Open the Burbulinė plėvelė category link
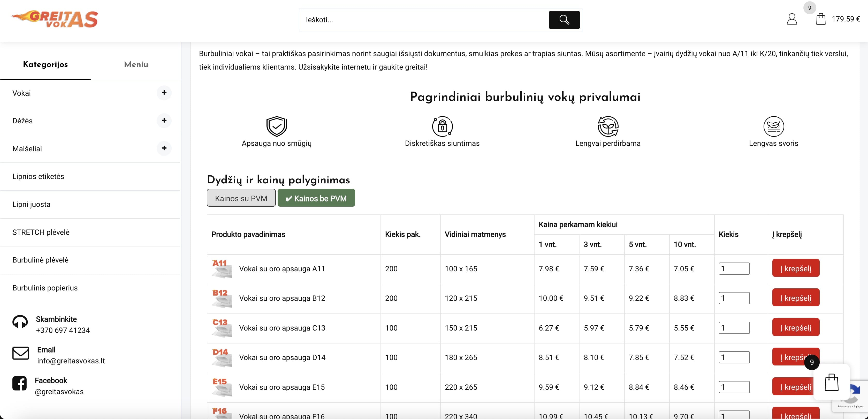Viewport: 868px width, 419px height. pos(40,260)
